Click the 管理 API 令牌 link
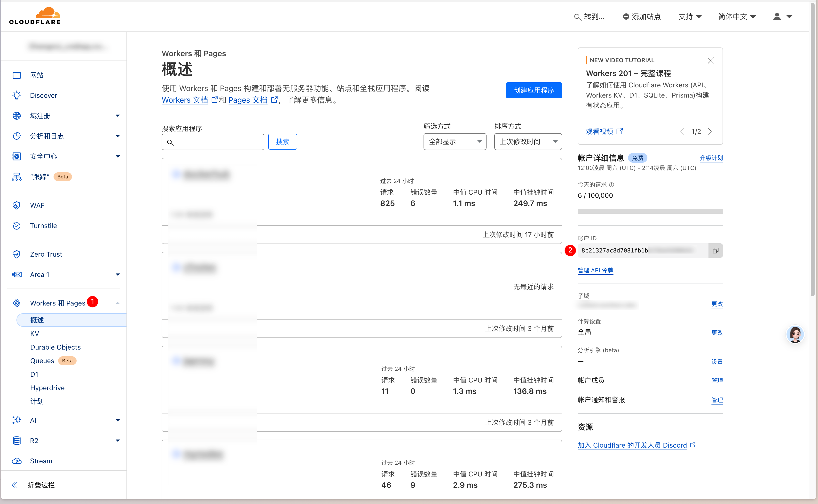The image size is (818, 504). point(596,270)
